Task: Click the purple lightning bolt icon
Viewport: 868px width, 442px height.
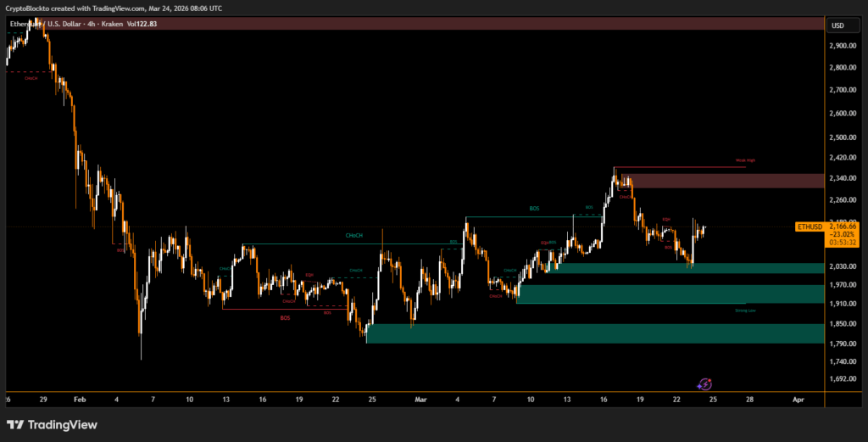Action: [704, 384]
